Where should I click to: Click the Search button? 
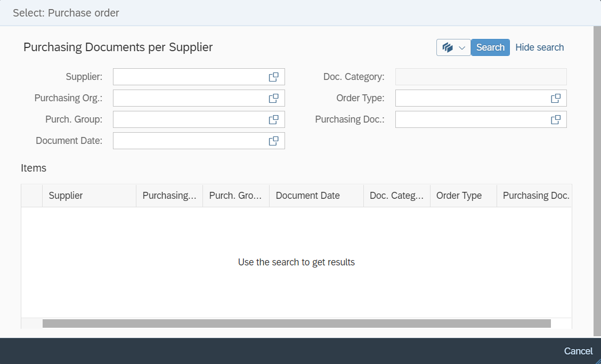click(490, 47)
